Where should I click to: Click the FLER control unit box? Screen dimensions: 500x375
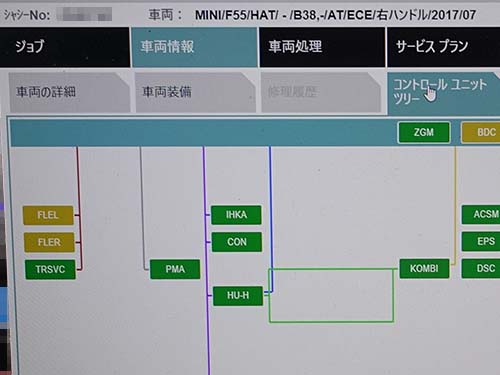(x=49, y=242)
